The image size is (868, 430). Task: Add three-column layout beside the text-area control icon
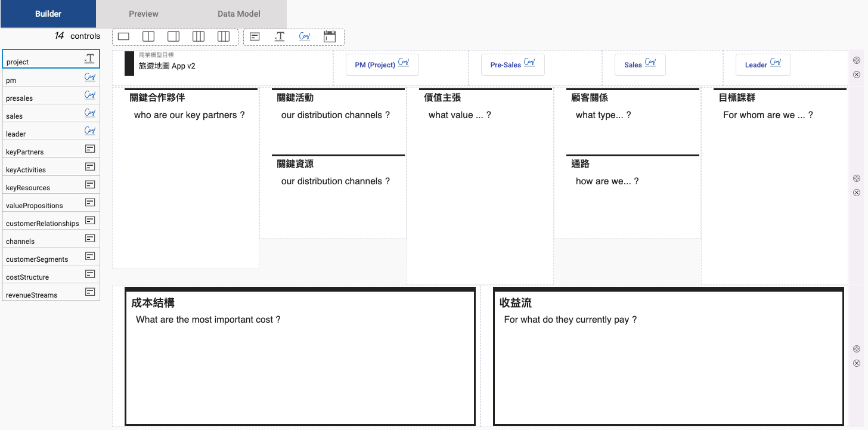(224, 36)
